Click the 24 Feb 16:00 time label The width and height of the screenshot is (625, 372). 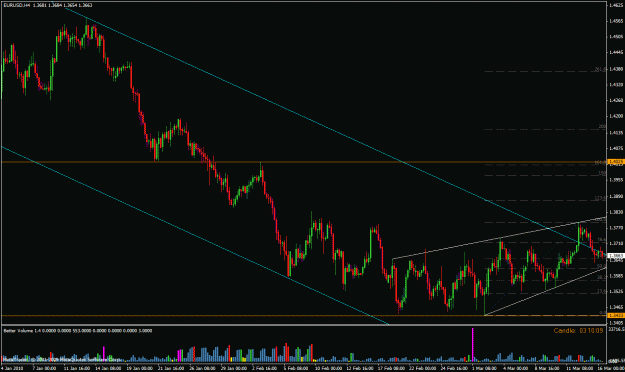pyautogui.click(x=454, y=368)
